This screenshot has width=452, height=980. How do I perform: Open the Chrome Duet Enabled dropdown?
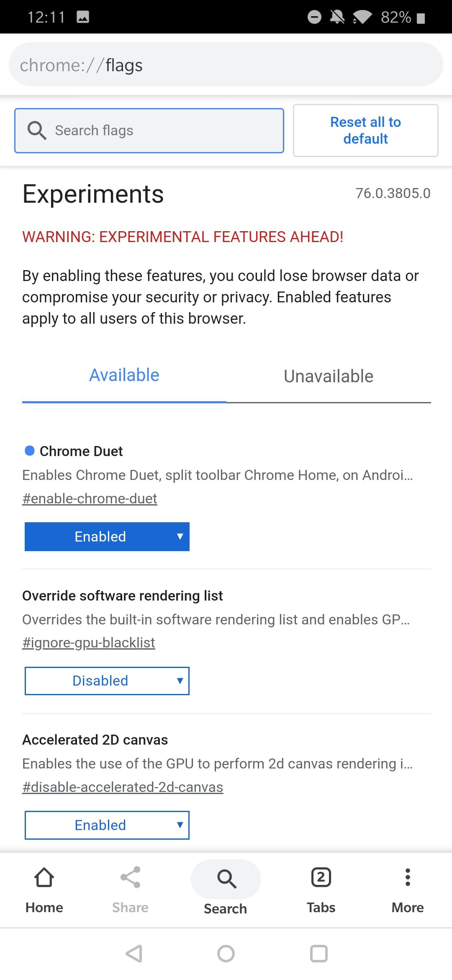[x=107, y=536]
